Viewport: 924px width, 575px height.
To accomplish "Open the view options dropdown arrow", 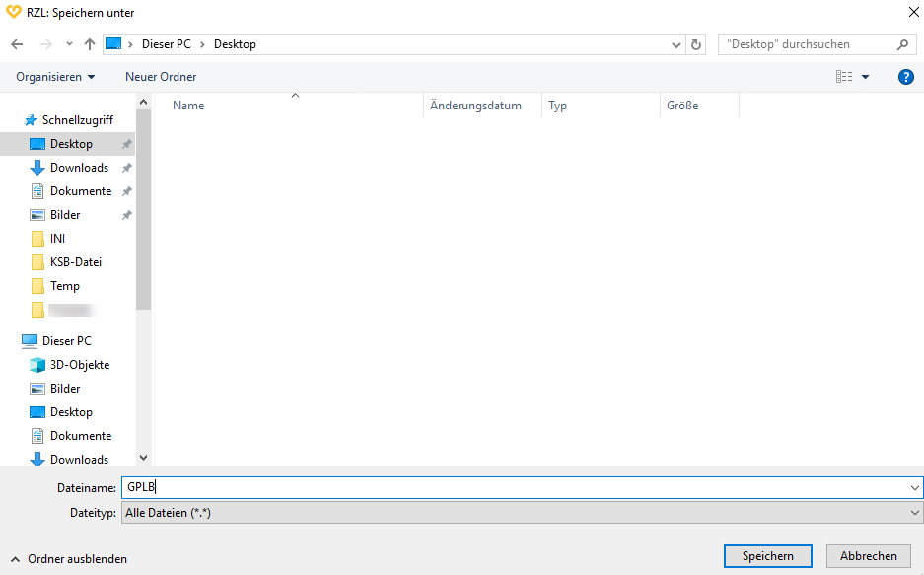I will pyautogui.click(x=866, y=77).
